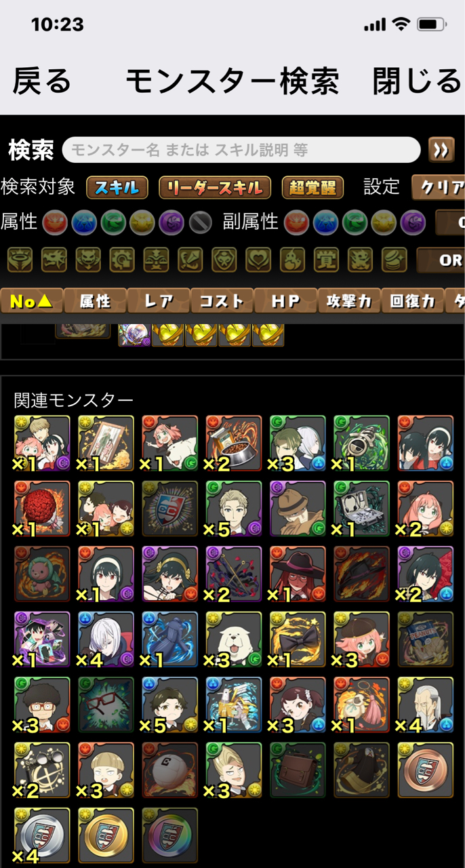Image resolution: width=465 pixels, height=868 pixels.
Task: Open the white dog monster thumbnail
Action: click(234, 639)
